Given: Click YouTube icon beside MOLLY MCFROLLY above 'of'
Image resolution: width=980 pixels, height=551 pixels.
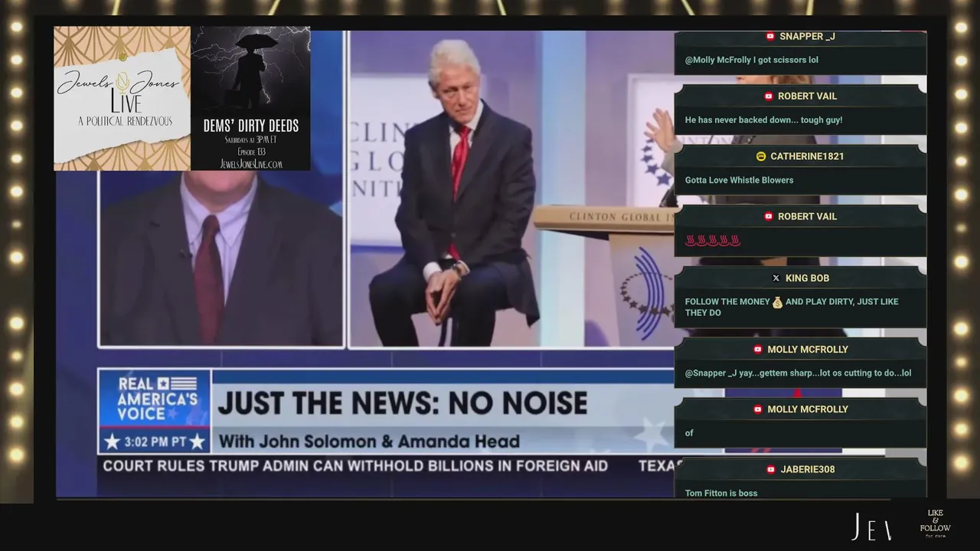Looking at the screenshot, I should coord(758,409).
